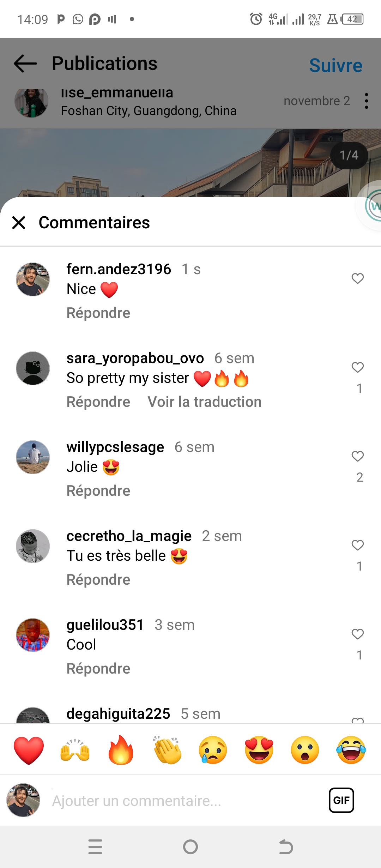Tap Suivre to follow the account
The image size is (381, 868).
(x=335, y=66)
